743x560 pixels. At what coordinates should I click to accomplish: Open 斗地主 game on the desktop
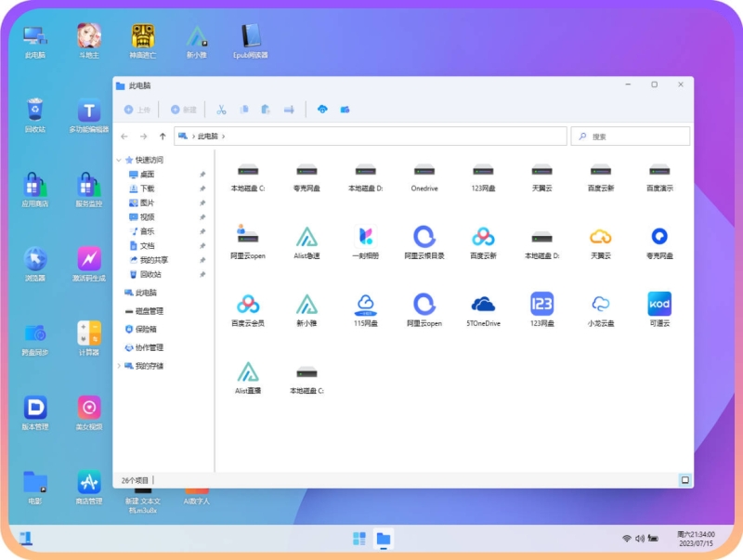[89, 41]
